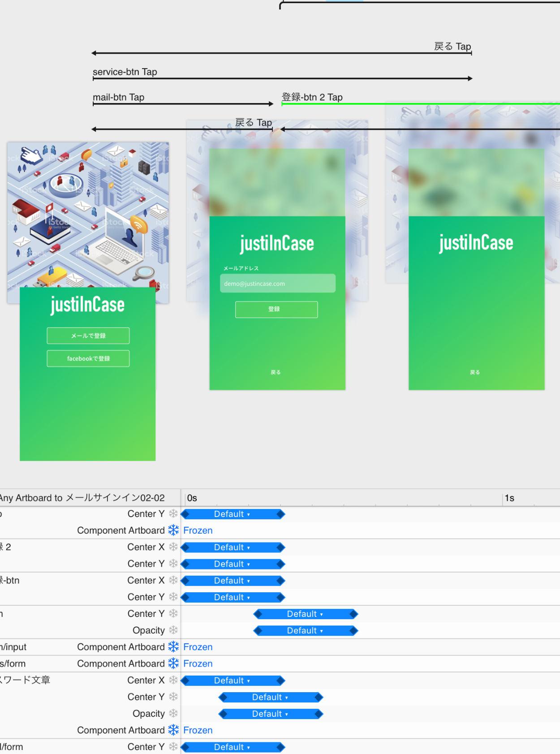Open Default easing dropdown for ワード文章 Opacity
This screenshot has width=560, height=754.
click(270, 714)
